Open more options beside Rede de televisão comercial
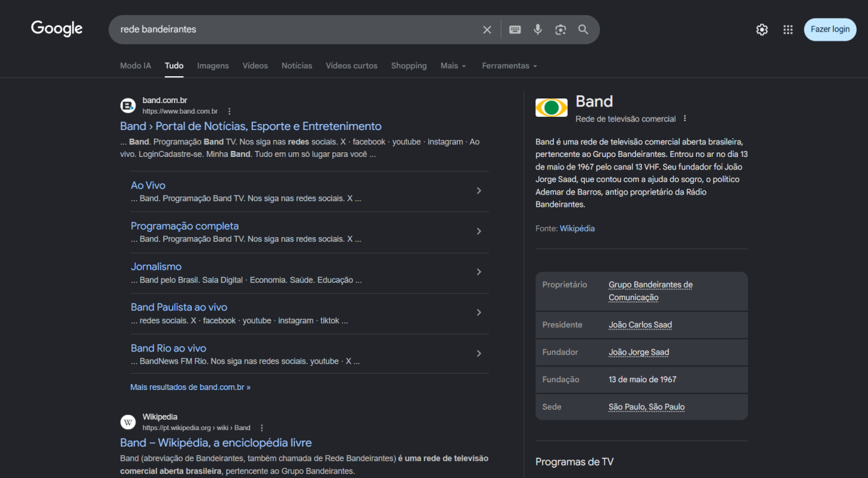 [x=685, y=119]
